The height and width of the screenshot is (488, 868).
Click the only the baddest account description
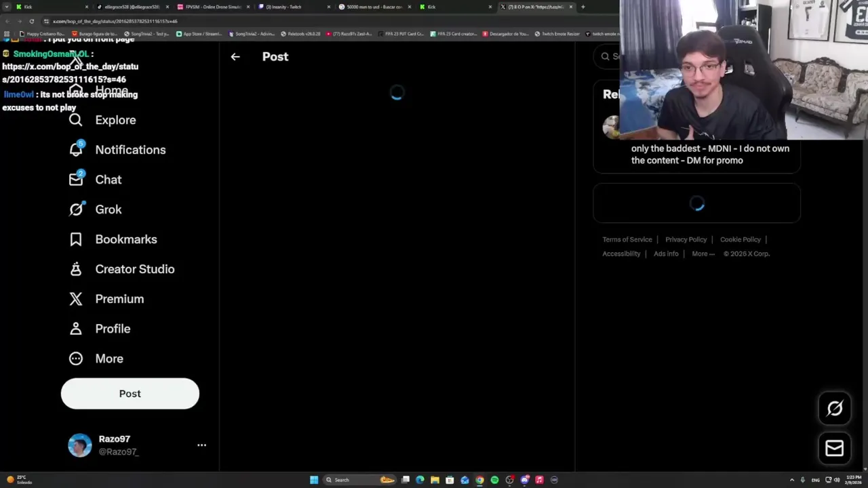pos(710,155)
